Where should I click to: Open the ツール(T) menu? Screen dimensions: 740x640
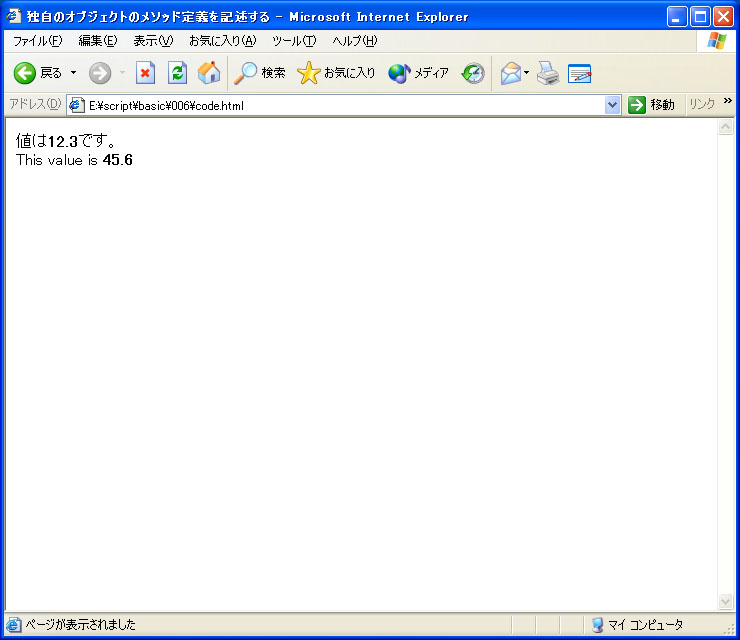[x=294, y=41]
